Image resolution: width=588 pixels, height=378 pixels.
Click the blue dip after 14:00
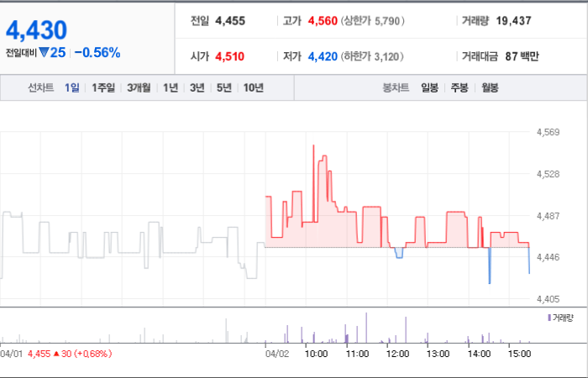tap(490, 266)
